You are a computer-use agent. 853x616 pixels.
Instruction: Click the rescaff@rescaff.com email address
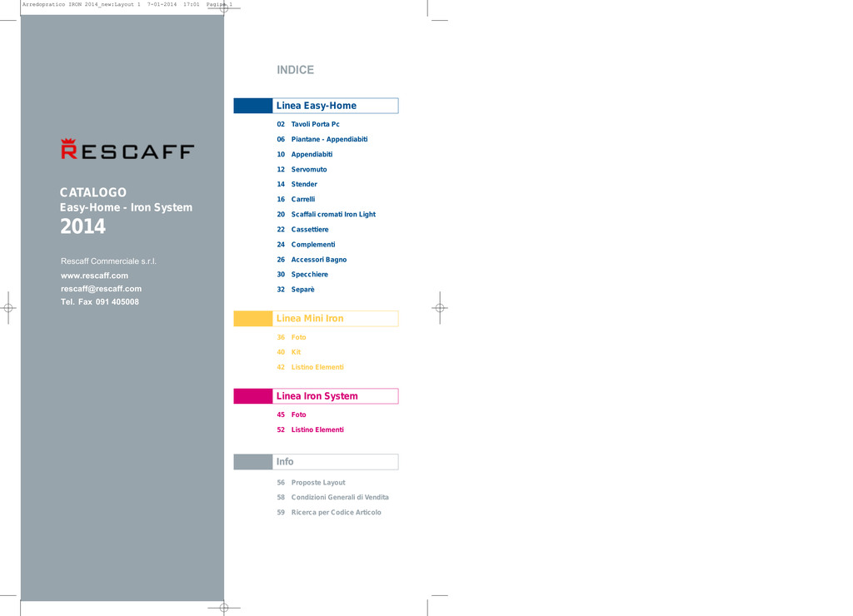click(x=101, y=289)
